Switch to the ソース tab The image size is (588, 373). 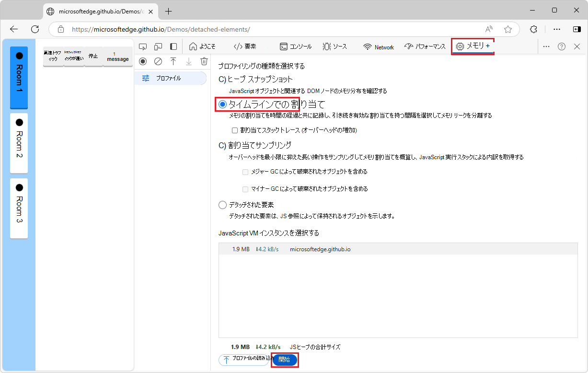334,47
